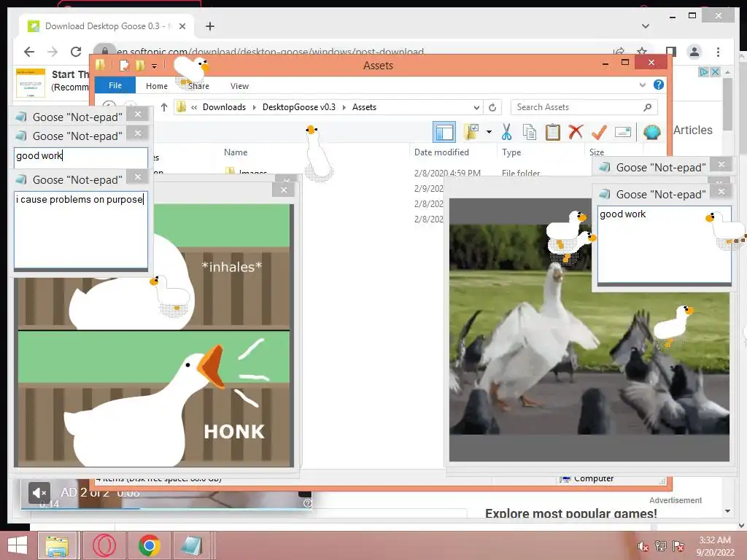Image resolution: width=747 pixels, height=560 pixels.
Task: Click the red X Delete icon
Action: (576, 132)
